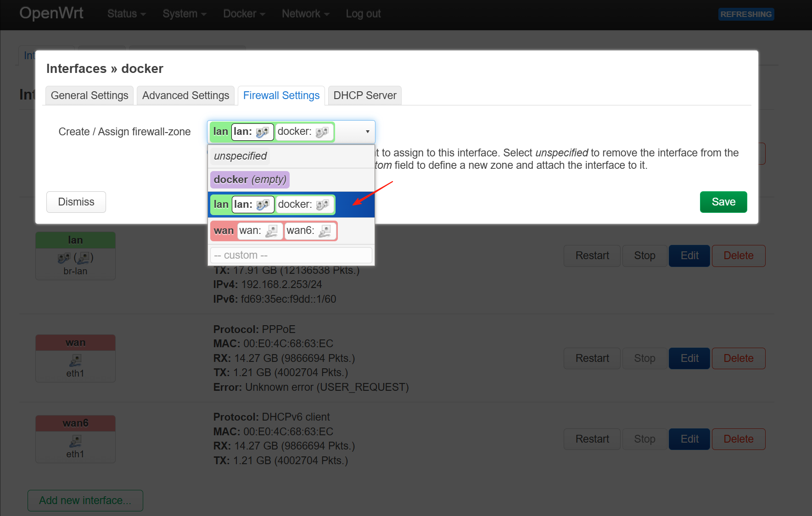Select the unspecified zone option

click(x=240, y=156)
